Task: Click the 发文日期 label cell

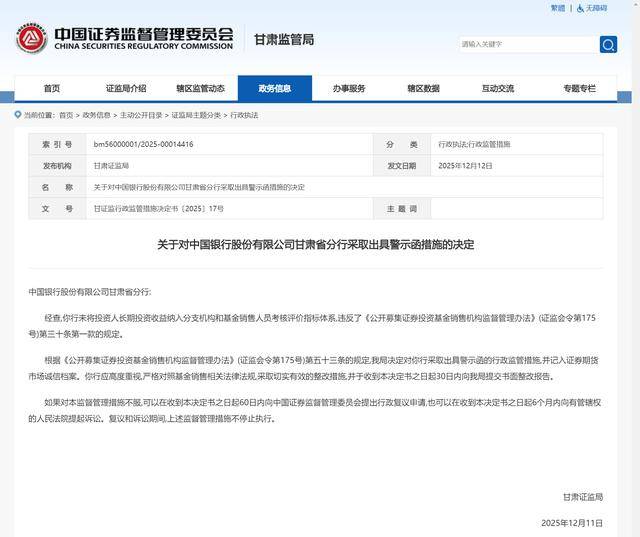Action: click(402, 166)
